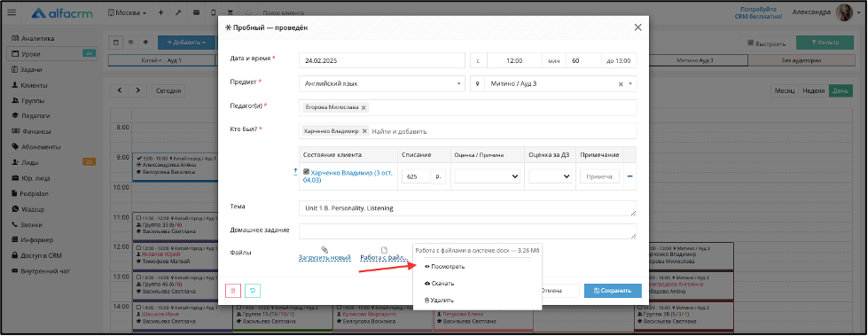Viewport: 868px width, 336px height.
Task: Remove attendee Харченко Владимир tag
Action: 364,131
